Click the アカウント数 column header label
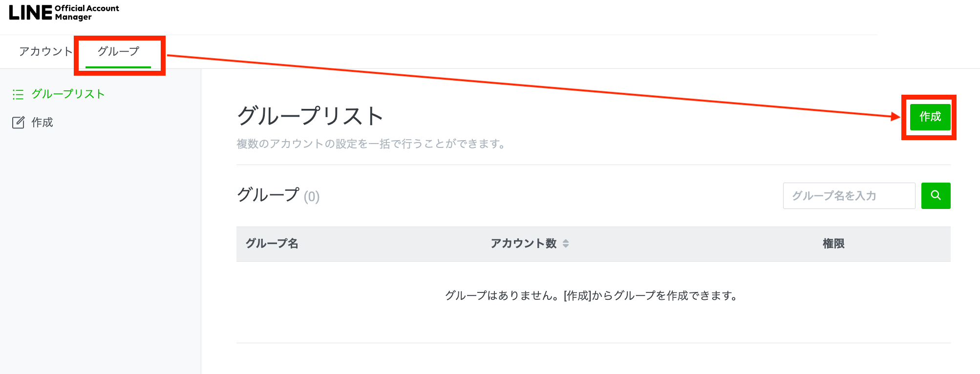 pyautogui.click(x=524, y=244)
